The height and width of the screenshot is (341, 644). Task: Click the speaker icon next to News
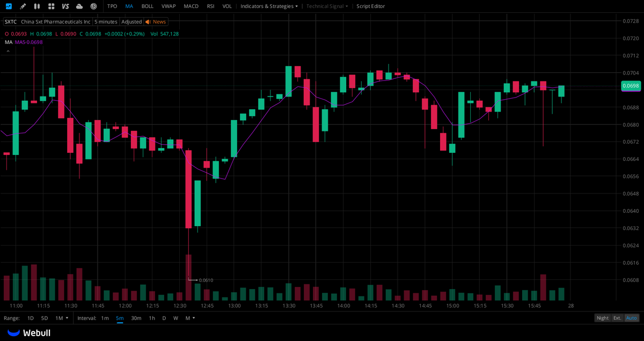coord(148,22)
